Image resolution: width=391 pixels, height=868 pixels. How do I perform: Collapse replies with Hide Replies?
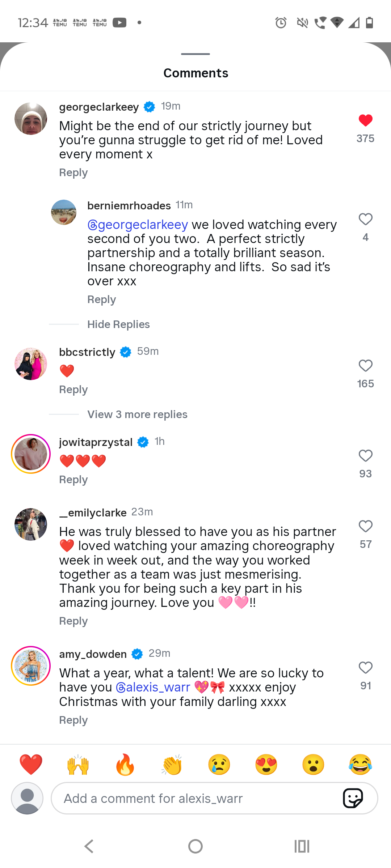click(118, 324)
